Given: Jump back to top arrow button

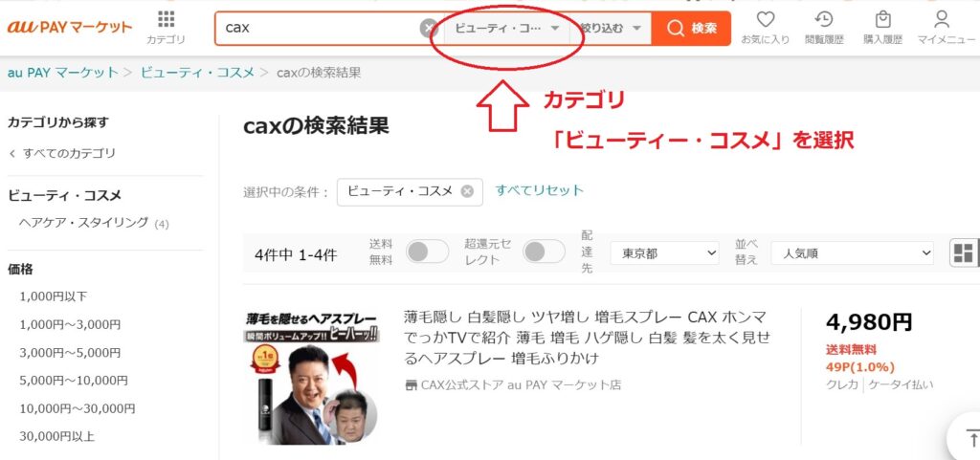Looking at the screenshot, I should tap(971, 438).
